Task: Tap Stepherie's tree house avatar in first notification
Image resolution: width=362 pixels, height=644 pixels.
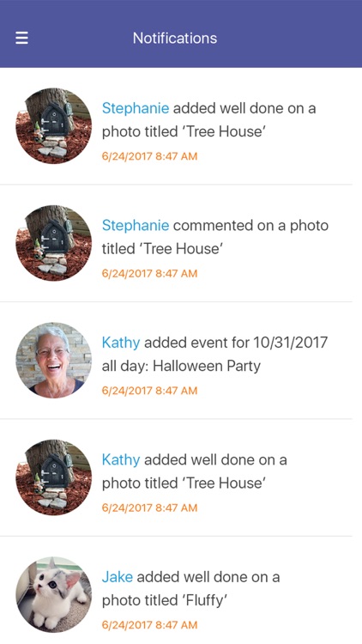Action: [x=54, y=126]
